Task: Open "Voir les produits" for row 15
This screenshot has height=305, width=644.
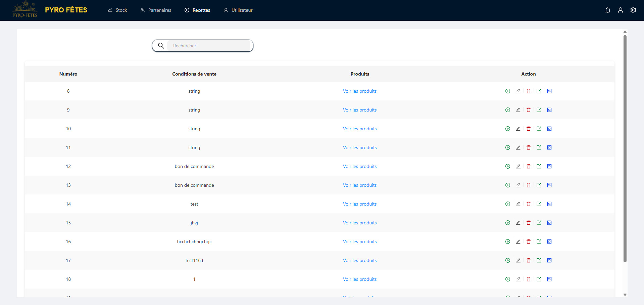Action: tap(360, 223)
